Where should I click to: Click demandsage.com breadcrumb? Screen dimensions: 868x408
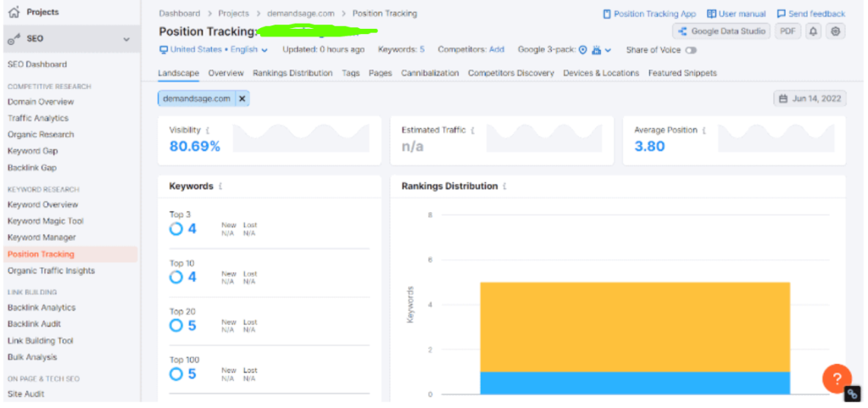pos(301,14)
